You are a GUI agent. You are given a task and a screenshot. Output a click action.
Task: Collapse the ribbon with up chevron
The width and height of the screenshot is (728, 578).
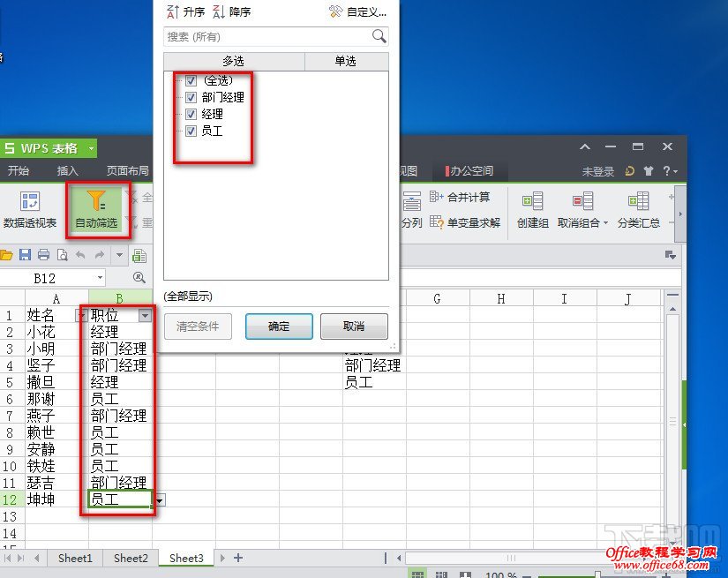point(585,146)
